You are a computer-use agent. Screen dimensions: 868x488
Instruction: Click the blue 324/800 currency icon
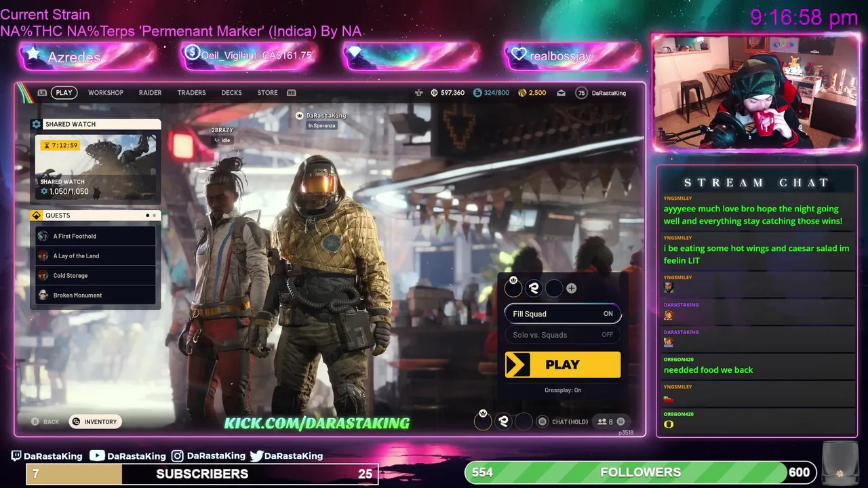(x=477, y=93)
